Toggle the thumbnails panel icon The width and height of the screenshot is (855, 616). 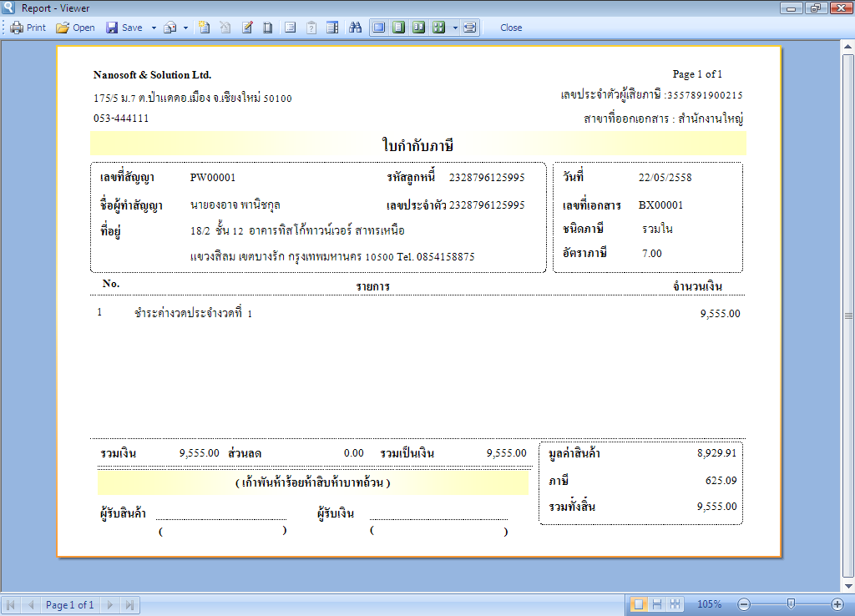332,28
